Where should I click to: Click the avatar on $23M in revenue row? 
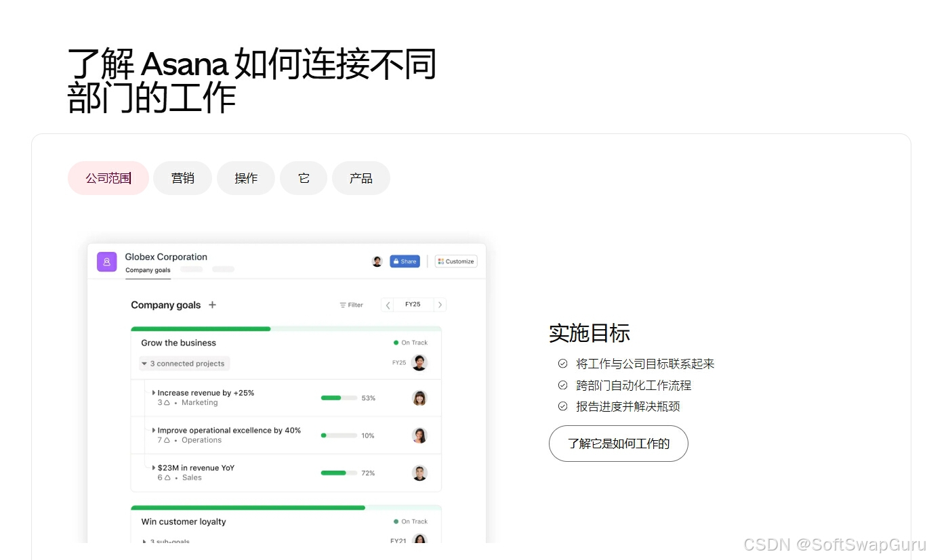pyautogui.click(x=419, y=473)
